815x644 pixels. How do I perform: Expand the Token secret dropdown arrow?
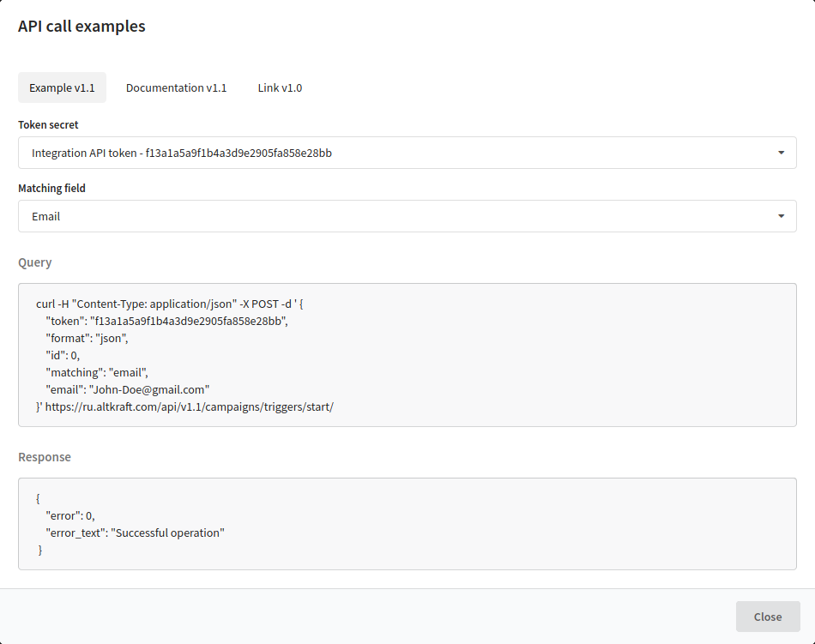(781, 153)
